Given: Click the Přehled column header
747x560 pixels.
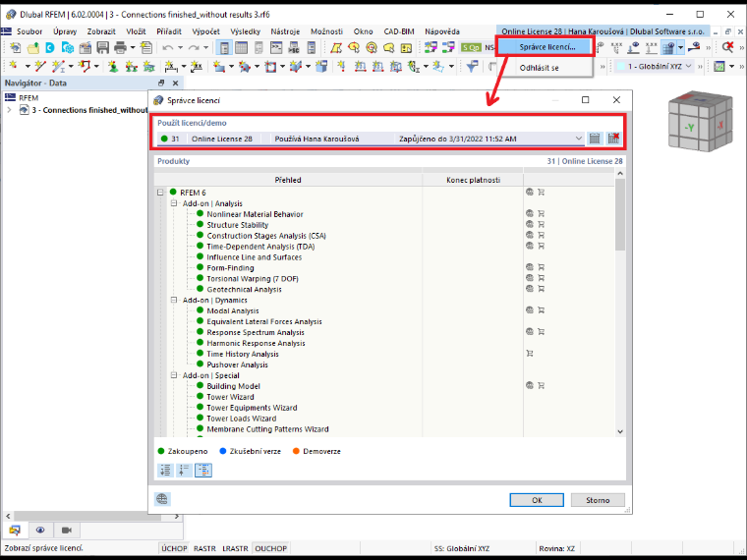Looking at the screenshot, I should (x=288, y=180).
